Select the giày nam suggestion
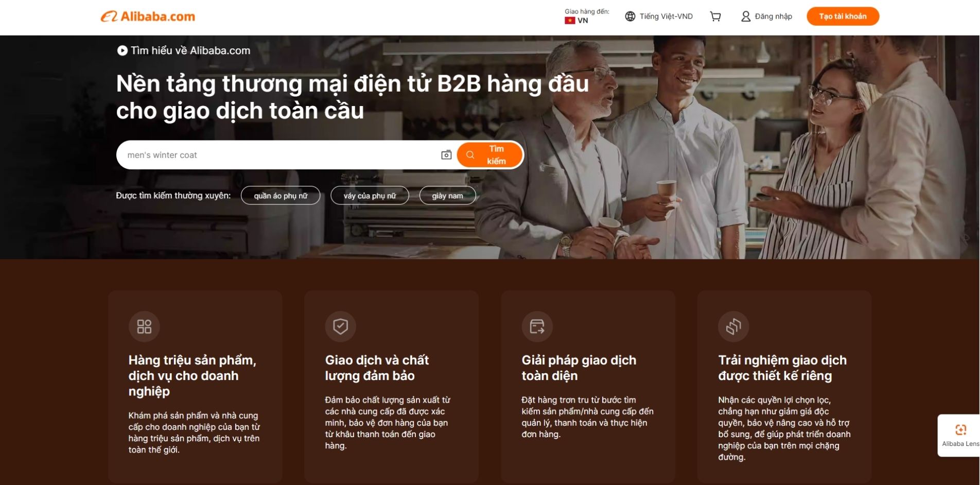This screenshot has width=980, height=485. 447,196
